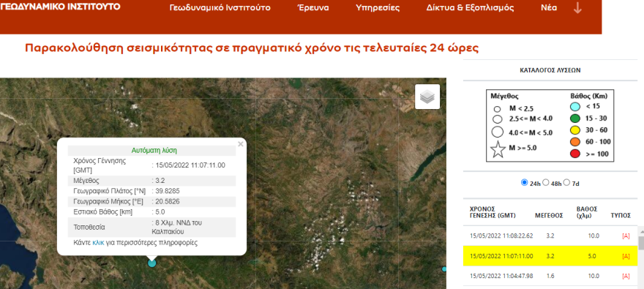
Task: Click the orange '60 - 100' depth legend circle
Action: point(576,143)
